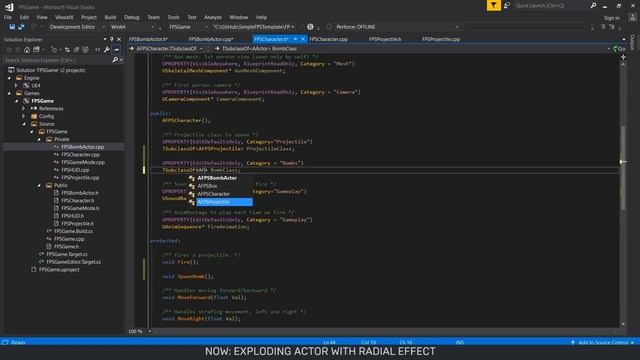
Task: Save the current file using the toolbar icon
Action: point(12,27)
